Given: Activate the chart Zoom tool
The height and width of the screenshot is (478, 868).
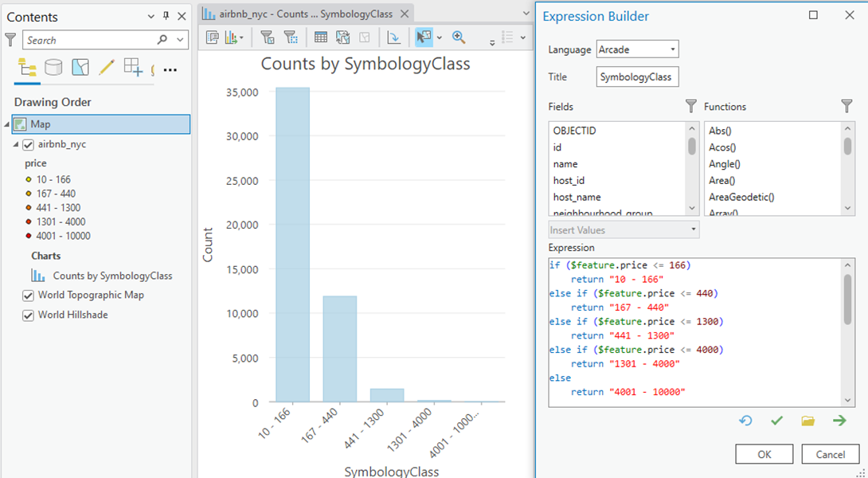Looking at the screenshot, I should click(459, 37).
